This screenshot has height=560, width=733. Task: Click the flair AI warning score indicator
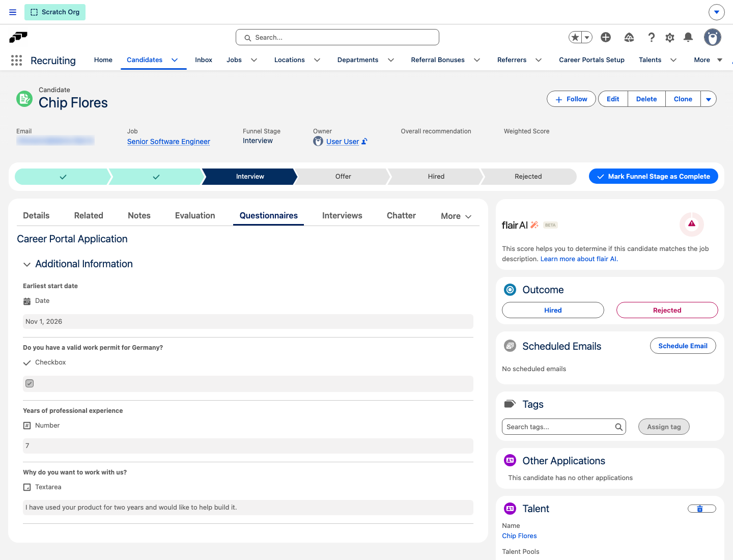692,224
